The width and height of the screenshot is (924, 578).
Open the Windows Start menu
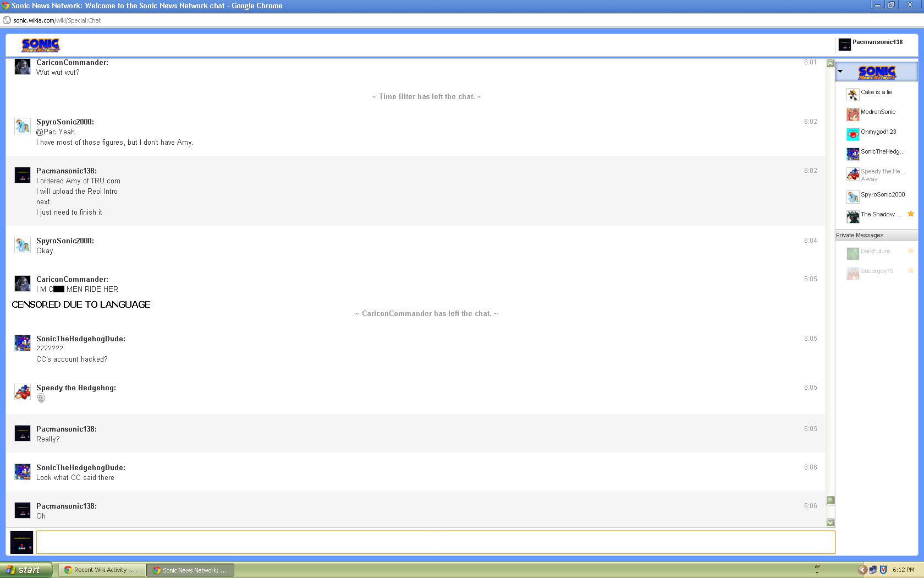[x=26, y=570]
